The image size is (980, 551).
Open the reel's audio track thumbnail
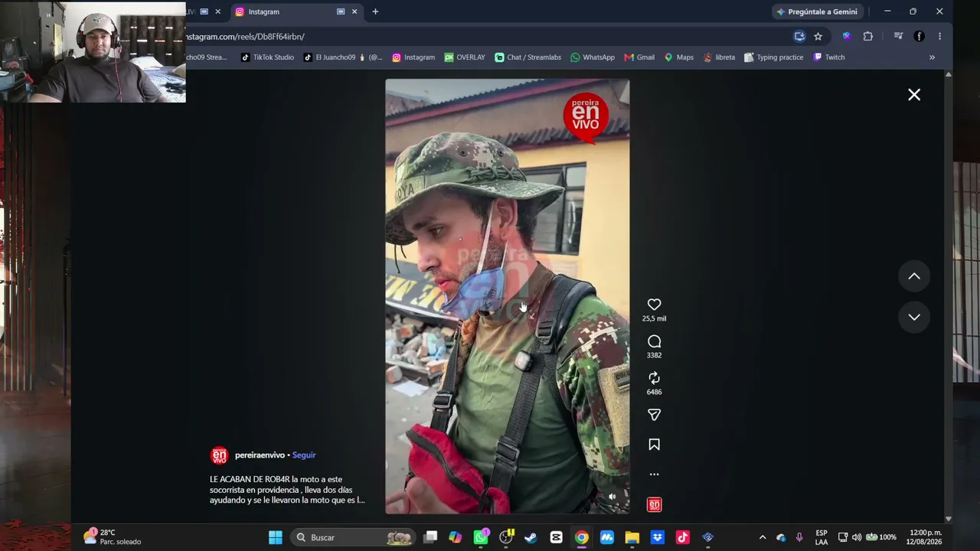tap(654, 504)
